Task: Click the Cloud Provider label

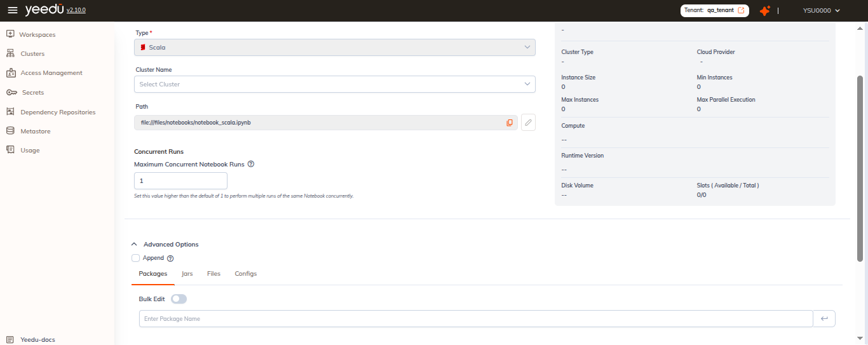Action: [715, 52]
